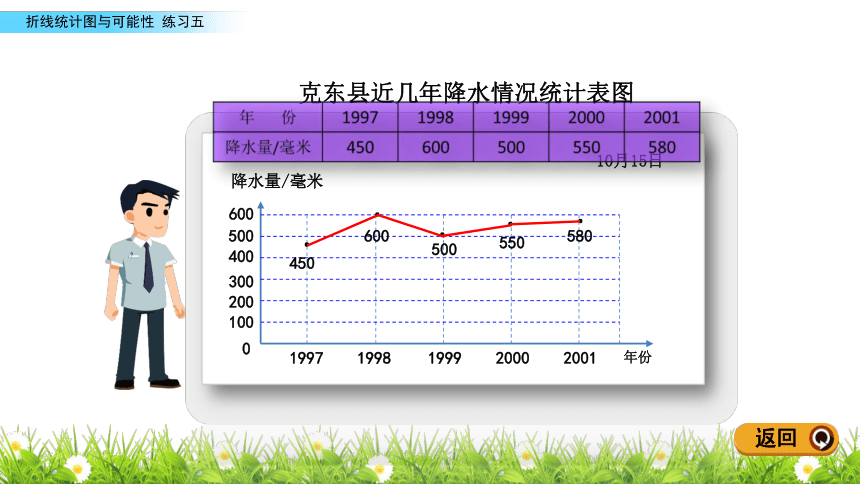
Task: Click the 2001 data point on line
Action: (x=580, y=221)
